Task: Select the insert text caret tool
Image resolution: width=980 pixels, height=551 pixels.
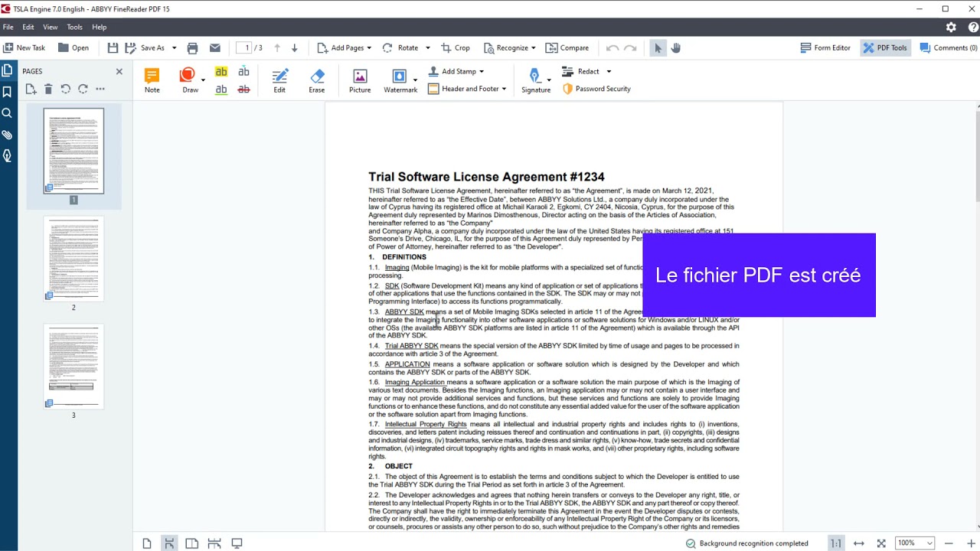Action: point(243,71)
